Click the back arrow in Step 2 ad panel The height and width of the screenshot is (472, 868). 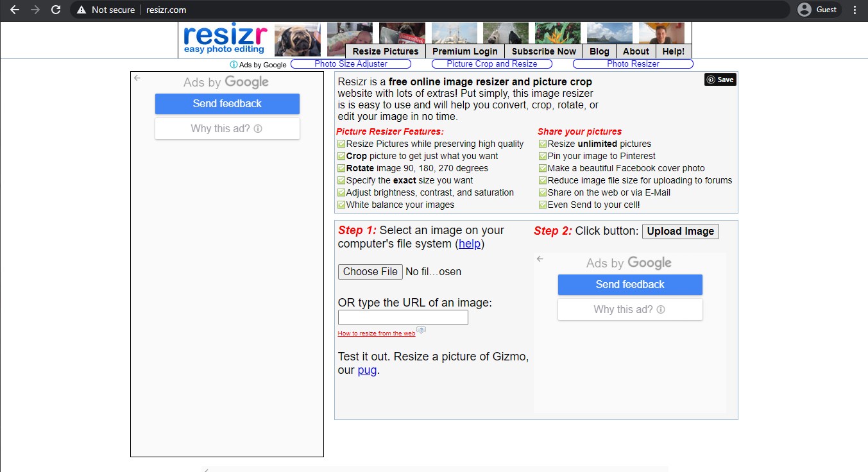(540, 258)
